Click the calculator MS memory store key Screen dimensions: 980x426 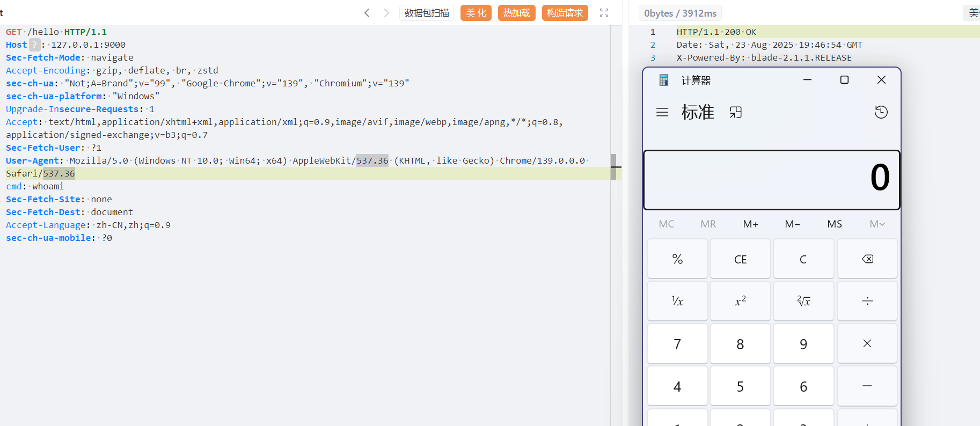(835, 224)
